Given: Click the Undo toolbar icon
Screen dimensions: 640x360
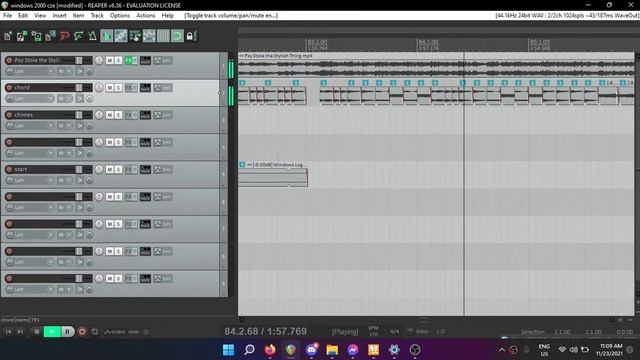Looking at the screenshot, I should click(x=64, y=36).
